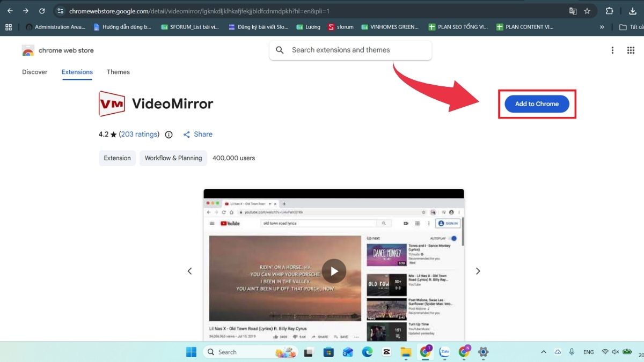Click the Search extensions and themes field
The width and height of the screenshot is (644, 362).
(350, 50)
